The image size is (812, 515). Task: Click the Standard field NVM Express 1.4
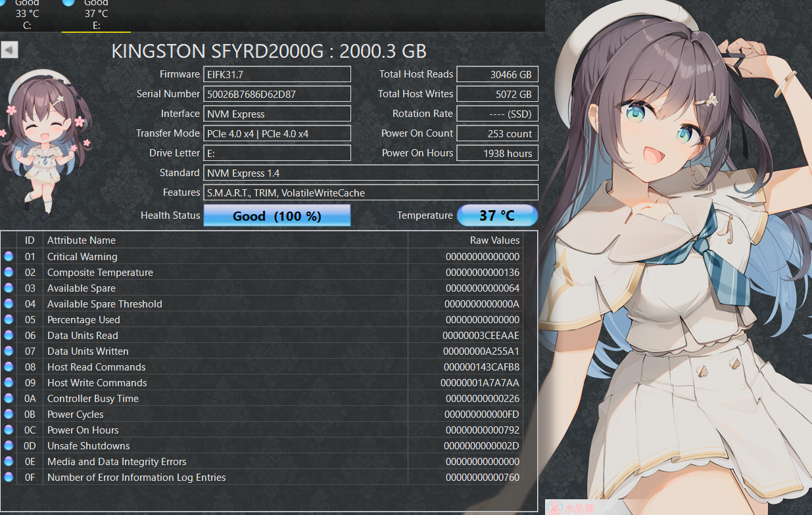tap(371, 173)
